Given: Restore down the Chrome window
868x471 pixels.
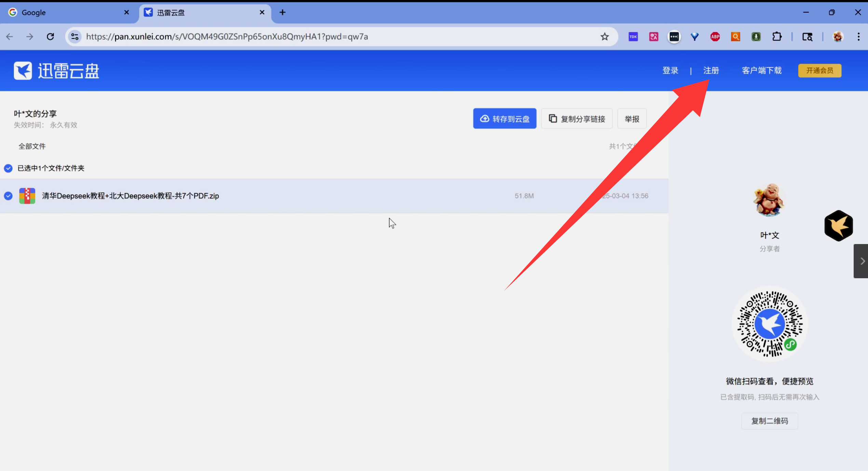Looking at the screenshot, I should (832, 12).
